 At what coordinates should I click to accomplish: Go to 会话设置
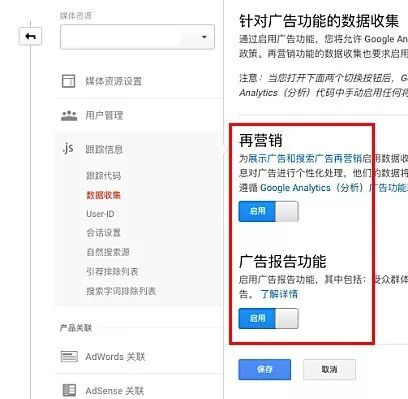[x=103, y=232]
